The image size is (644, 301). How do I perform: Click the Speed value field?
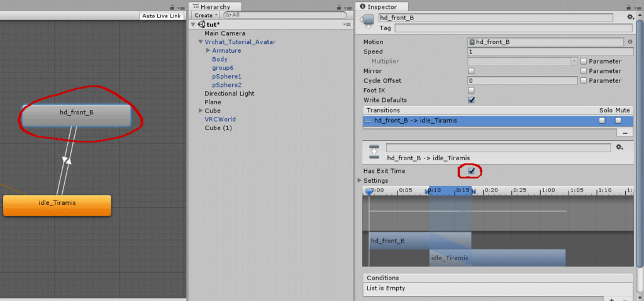[550, 52]
